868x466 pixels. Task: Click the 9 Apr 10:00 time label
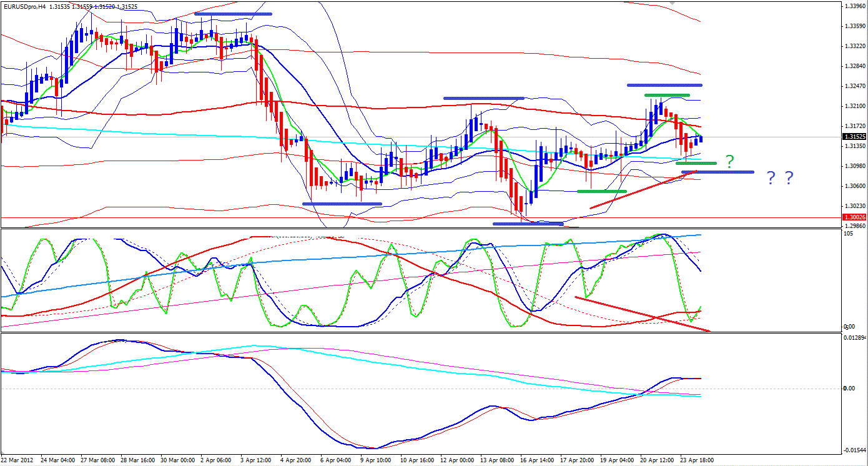coord(377,460)
